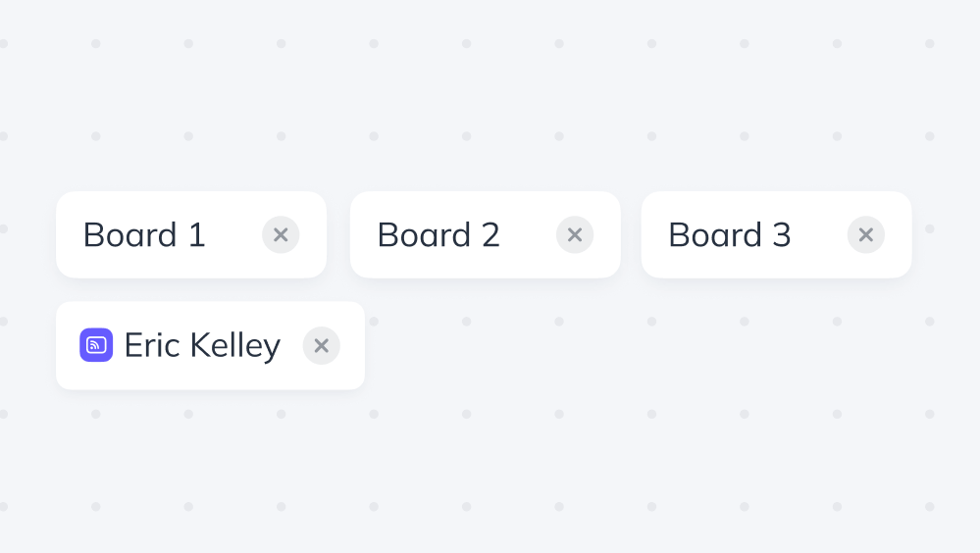Click the Eric Kelley name text
The image size is (980, 553).
(x=202, y=346)
